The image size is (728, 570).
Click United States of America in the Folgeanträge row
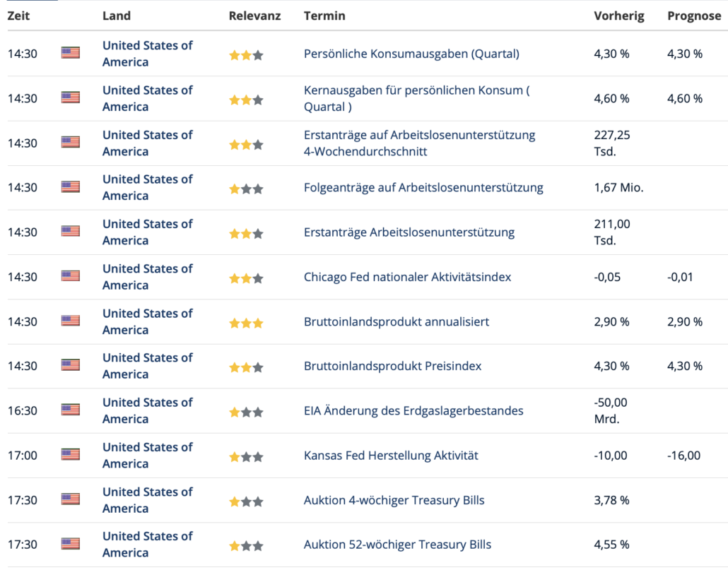pyautogui.click(x=147, y=187)
